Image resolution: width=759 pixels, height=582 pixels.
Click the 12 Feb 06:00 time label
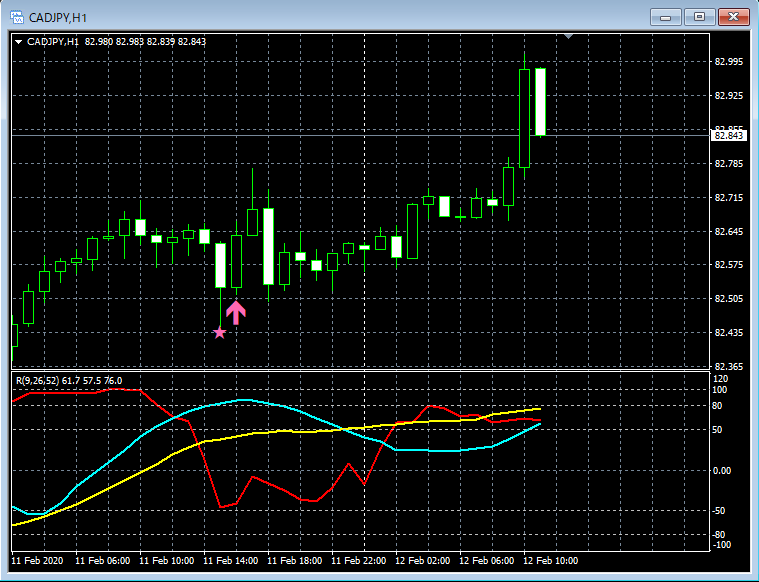pos(486,561)
